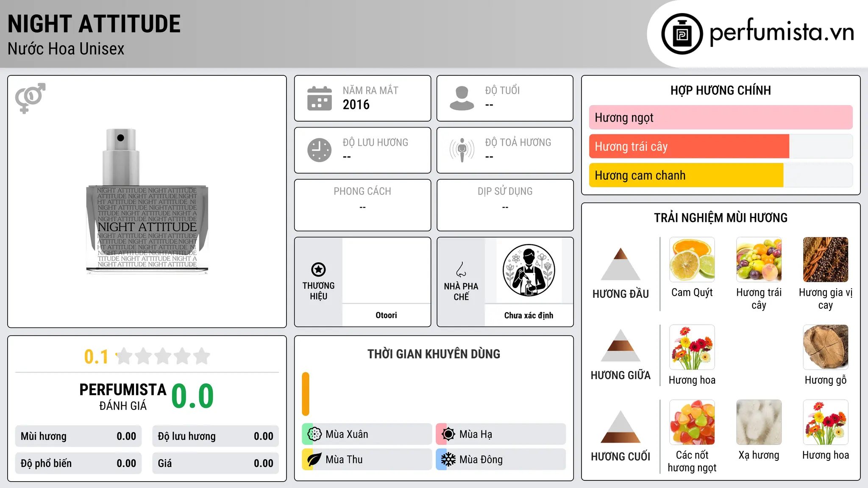The image size is (868, 488).
Task: Click the Hương gia vị cay note caption
Action: tap(826, 299)
